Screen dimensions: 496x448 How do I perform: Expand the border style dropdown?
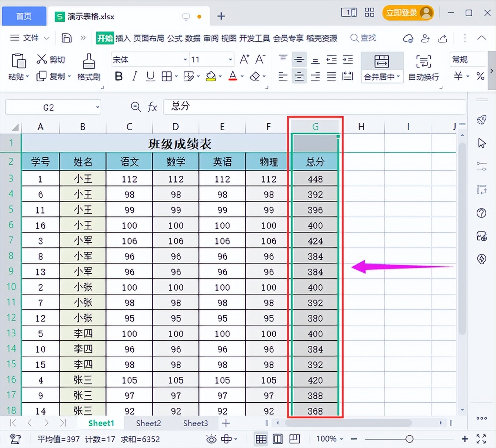pyautogui.click(x=176, y=76)
